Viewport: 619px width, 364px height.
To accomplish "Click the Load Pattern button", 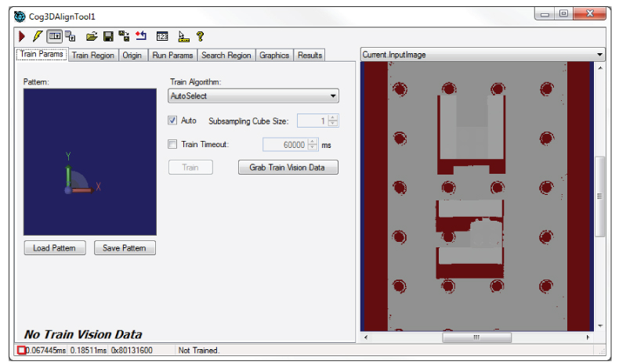I will [55, 248].
